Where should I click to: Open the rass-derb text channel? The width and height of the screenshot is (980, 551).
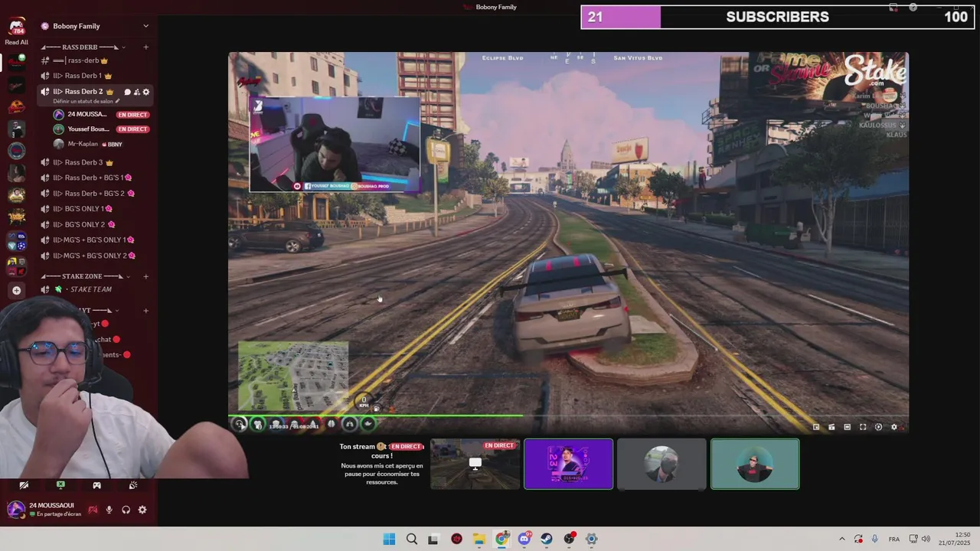95,60
